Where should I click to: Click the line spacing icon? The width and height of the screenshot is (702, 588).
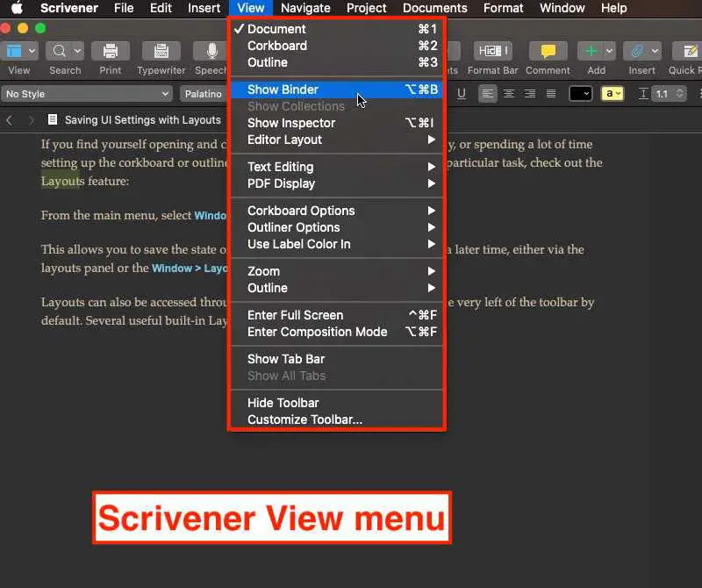click(x=643, y=94)
